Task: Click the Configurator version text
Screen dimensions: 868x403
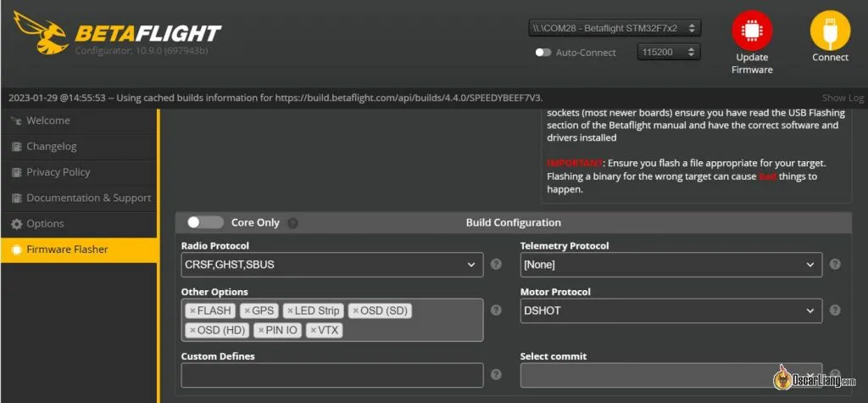Action: pos(142,51)
